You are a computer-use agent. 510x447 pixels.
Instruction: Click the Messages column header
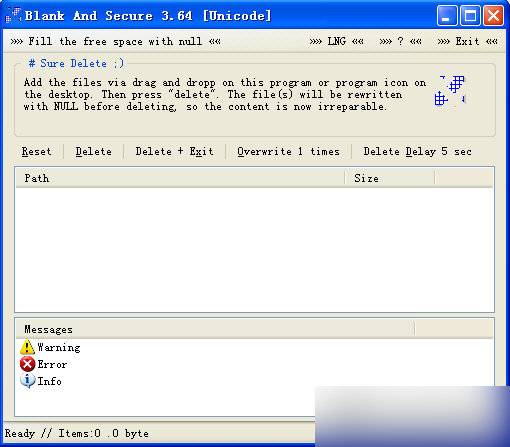tap(215, 329)
